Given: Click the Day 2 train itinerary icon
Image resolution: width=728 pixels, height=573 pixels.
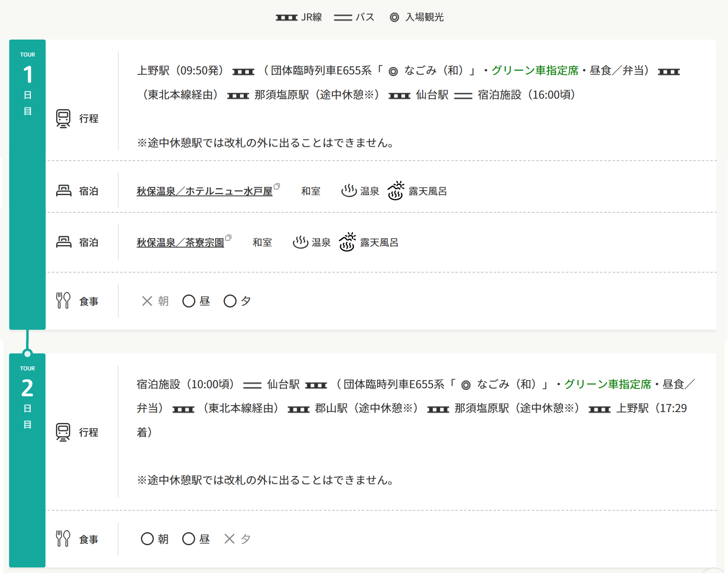Looking at the screenshot, I should click(63, 433).
